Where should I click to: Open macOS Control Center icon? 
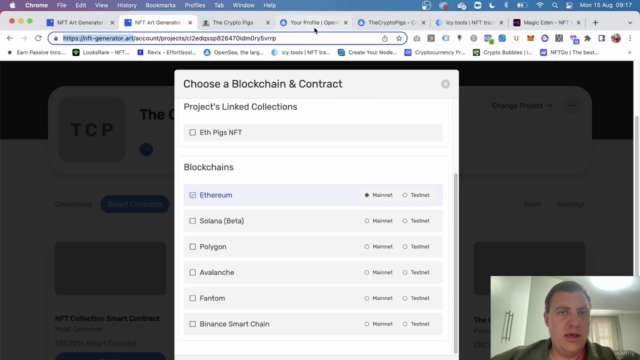(x=569, y=5)
